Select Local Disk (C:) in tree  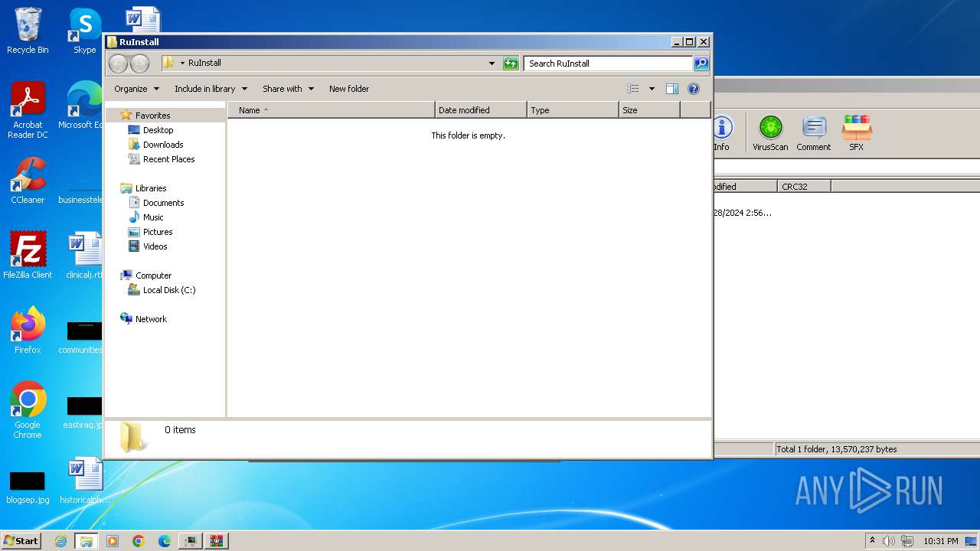[168, 290]
